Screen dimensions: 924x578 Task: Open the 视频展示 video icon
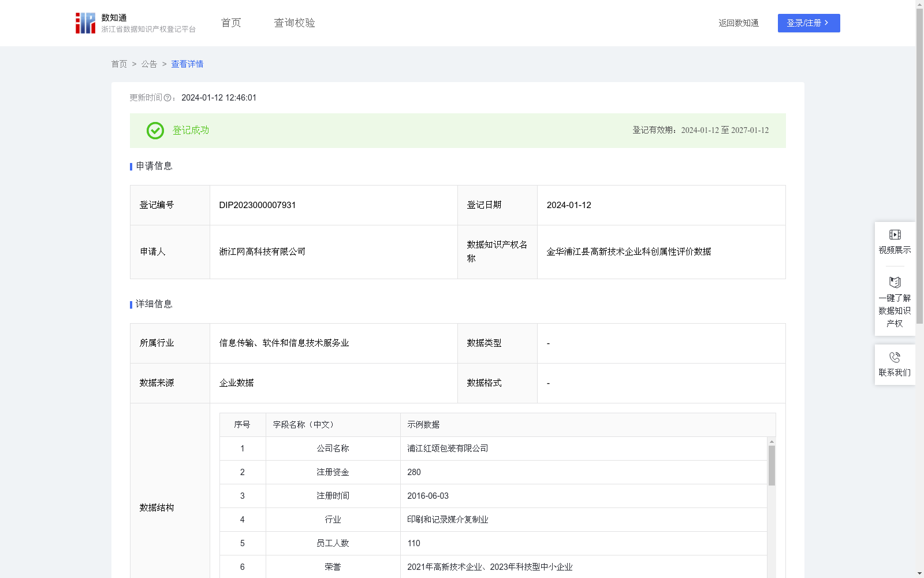895,235
